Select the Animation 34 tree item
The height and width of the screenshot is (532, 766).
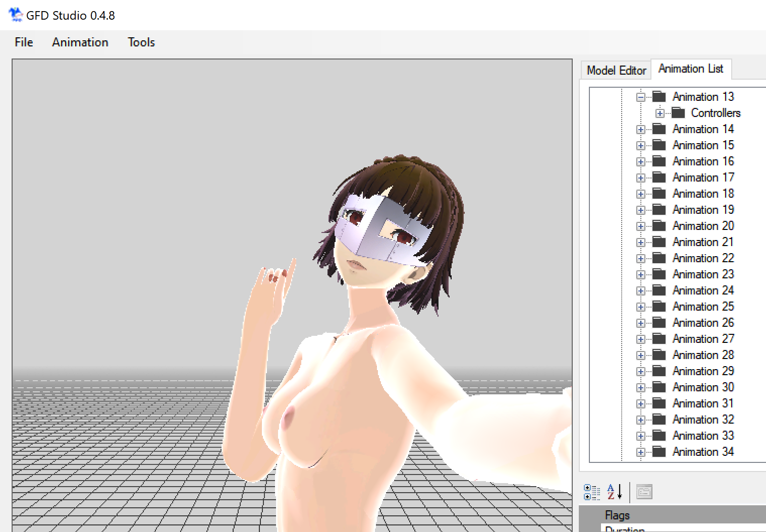pyautogui.click(x=703, y=452)
